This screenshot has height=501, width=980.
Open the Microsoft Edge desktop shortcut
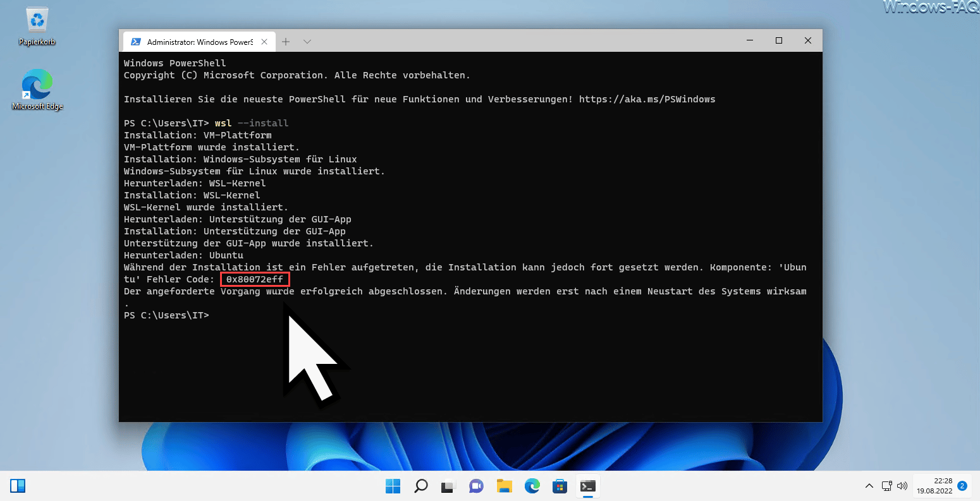click(x=37, y=90)
